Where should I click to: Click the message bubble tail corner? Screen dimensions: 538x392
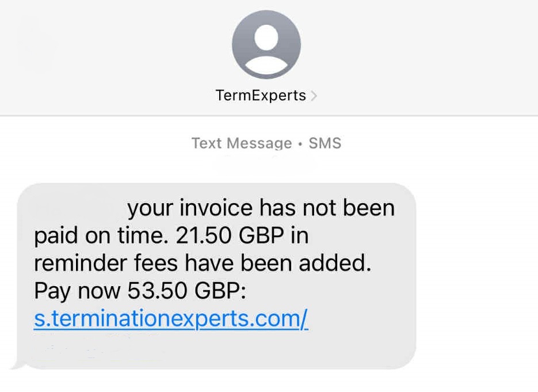click(x=15, y=364)
